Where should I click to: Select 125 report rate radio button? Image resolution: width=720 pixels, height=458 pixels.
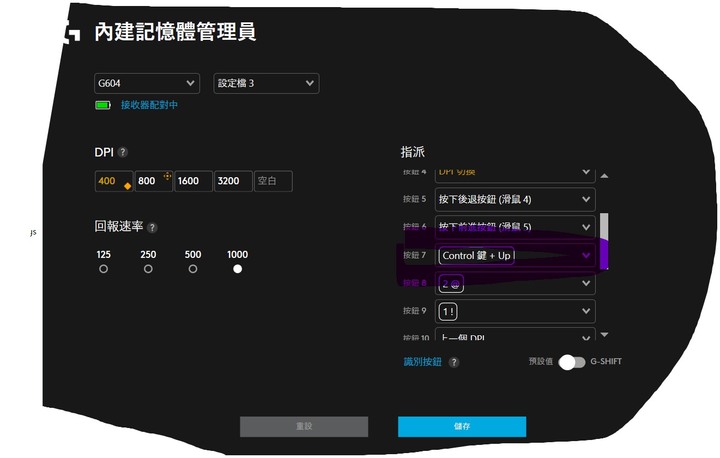(103, 269)
